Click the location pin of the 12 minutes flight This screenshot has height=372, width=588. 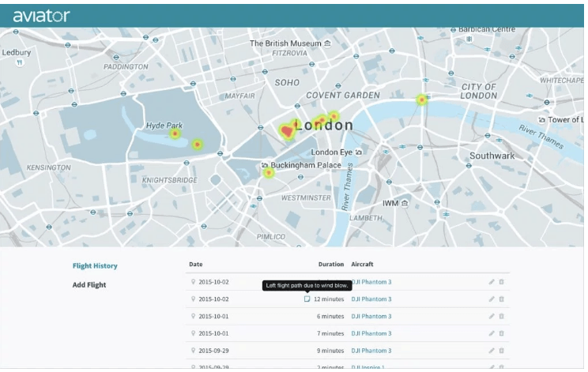193,299
